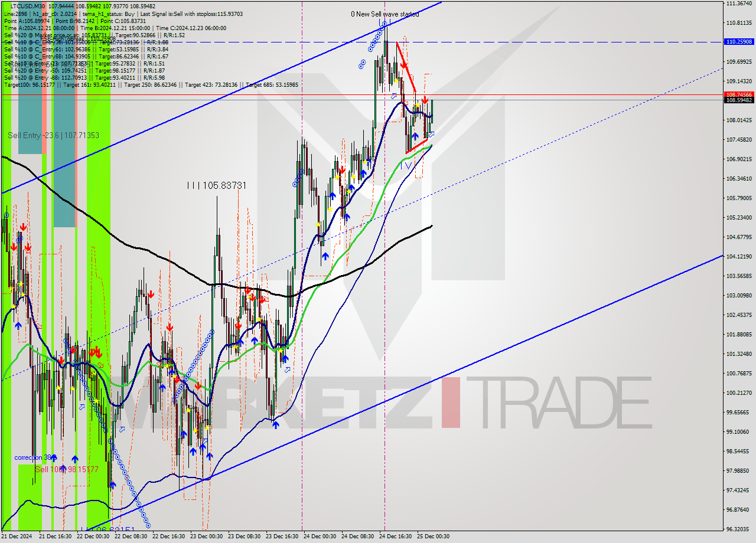Click the 104.12190 price axis value
Viewport: 756px width, 543px height.
738,257
